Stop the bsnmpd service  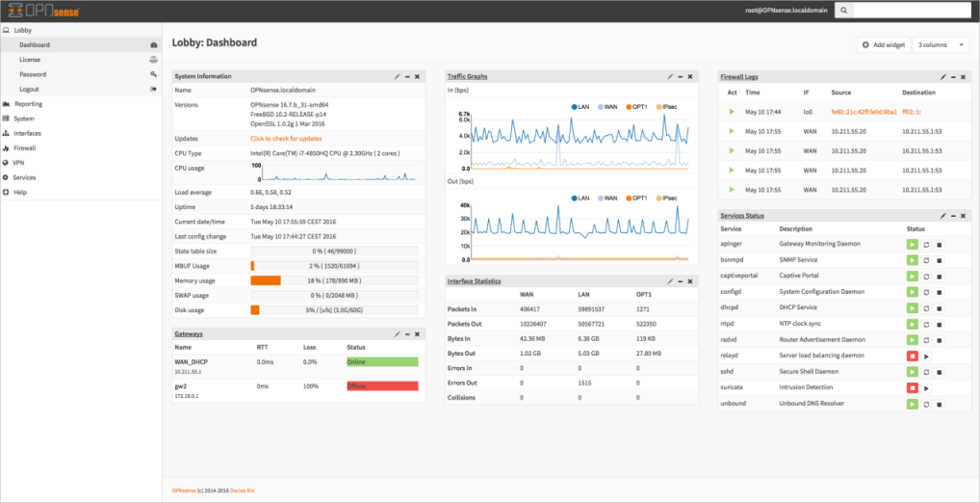pos(940,259)
